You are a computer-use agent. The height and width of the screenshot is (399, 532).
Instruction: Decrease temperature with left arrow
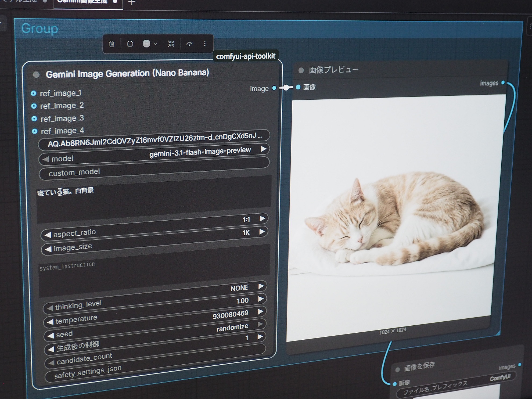pos(50,322)
